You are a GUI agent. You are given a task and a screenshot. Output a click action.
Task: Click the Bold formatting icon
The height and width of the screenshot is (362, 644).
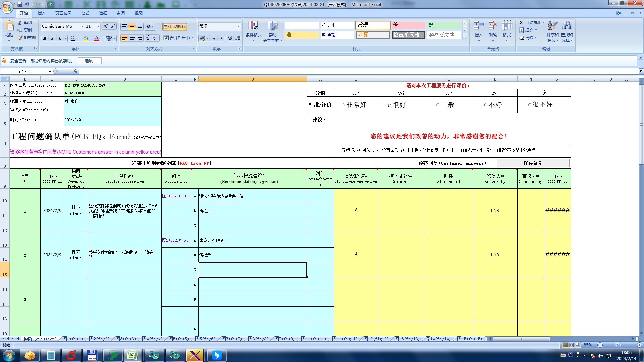pos(45,38)
